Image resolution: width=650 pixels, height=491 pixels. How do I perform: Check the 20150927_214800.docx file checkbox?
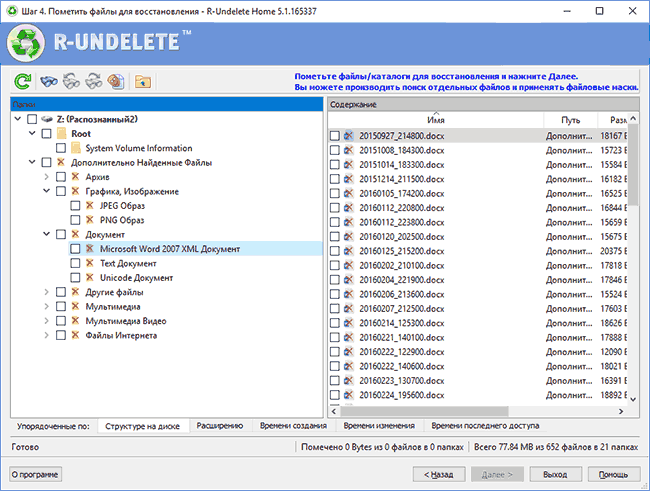coord(335,136)
